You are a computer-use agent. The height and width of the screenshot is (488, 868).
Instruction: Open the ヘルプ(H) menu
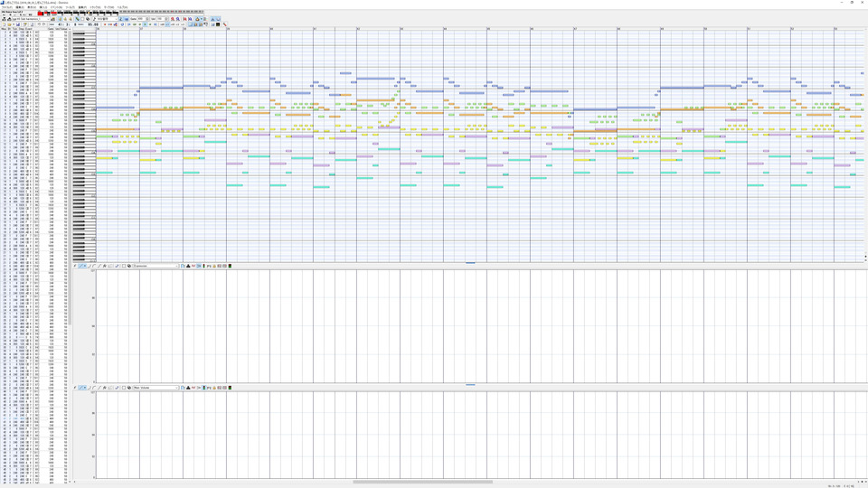point(122,7)
